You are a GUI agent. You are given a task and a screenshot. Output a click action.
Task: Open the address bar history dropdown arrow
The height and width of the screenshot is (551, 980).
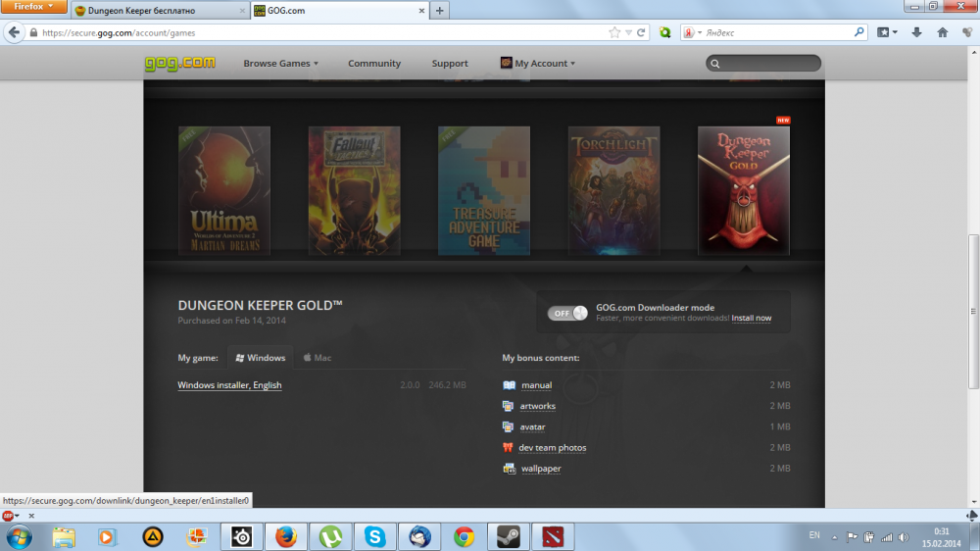628,32
